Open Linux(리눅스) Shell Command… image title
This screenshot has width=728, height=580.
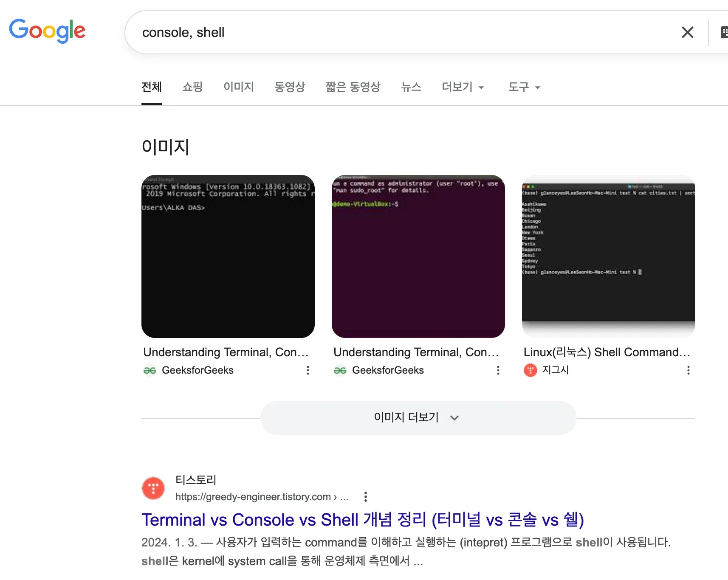pos(607,352)
